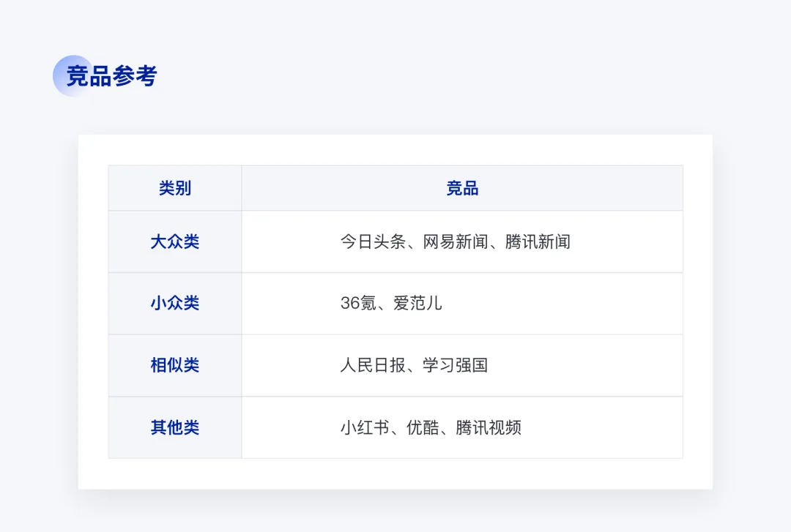Click the white card area below the table
This screenshot has width=791, height=532.
click(395, 474)
